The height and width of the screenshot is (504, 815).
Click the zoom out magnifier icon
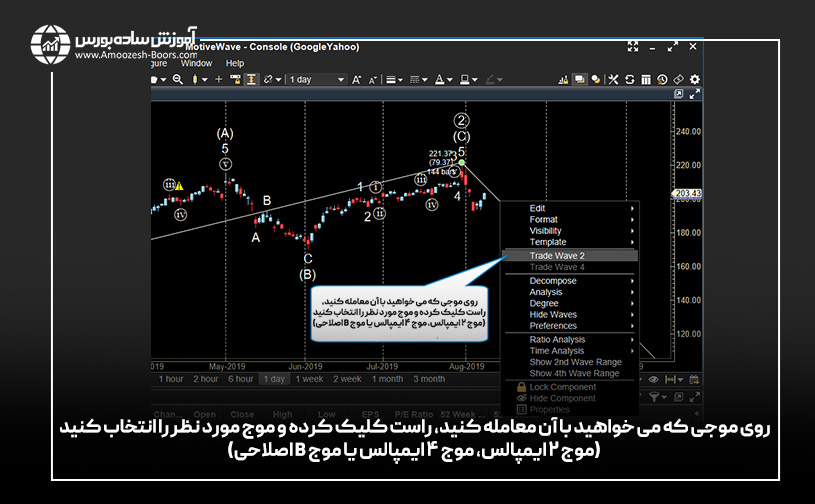[x=178, y=79]
